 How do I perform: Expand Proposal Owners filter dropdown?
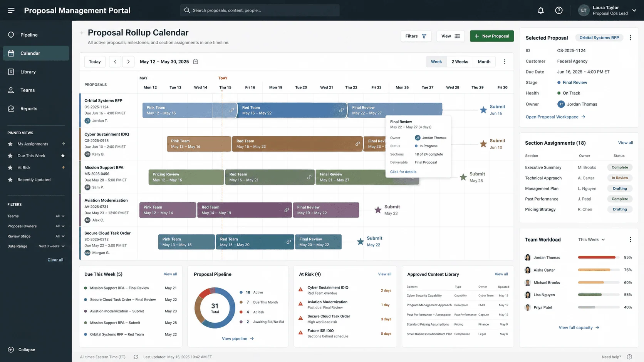tap(60, 226)
